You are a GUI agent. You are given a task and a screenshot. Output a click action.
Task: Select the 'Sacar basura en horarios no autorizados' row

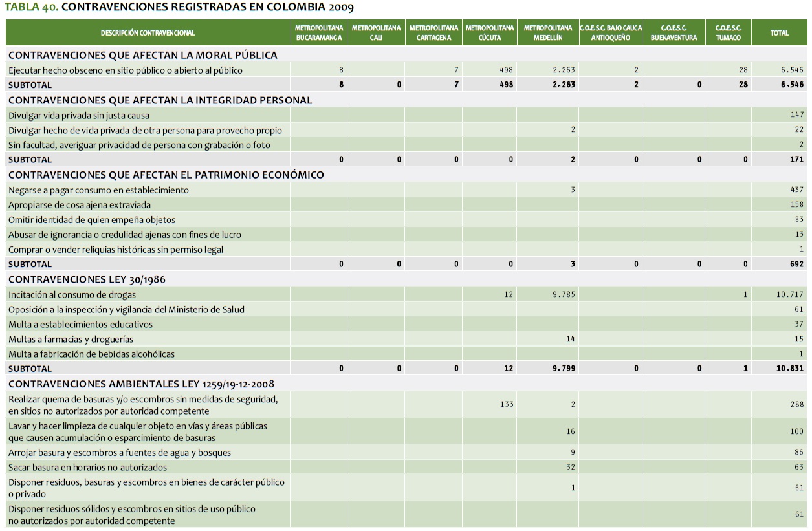(87, 467)
